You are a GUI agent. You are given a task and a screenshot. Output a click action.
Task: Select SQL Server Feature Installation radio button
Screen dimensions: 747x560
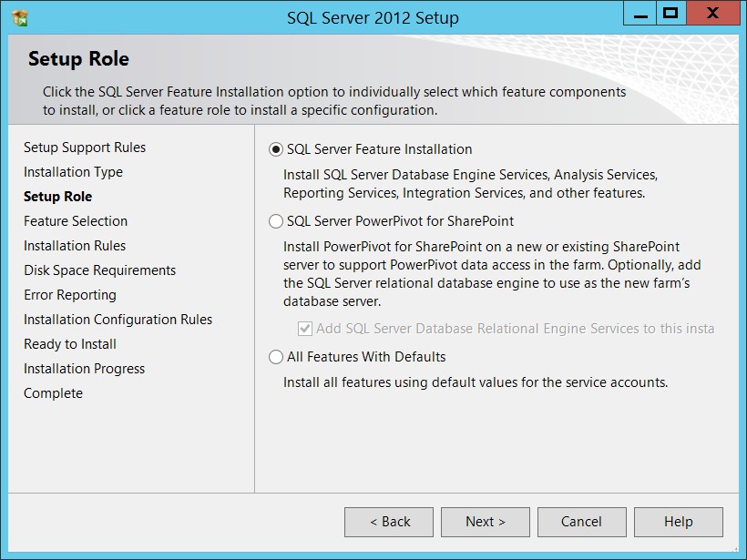tap(276, 149)
